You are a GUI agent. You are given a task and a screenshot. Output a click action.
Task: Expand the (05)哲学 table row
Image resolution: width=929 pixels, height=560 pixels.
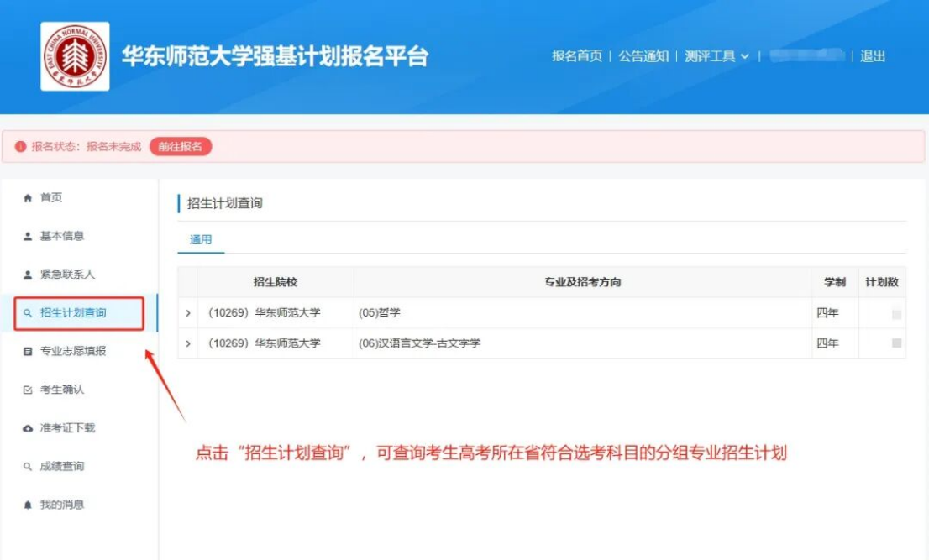[188, 313]
